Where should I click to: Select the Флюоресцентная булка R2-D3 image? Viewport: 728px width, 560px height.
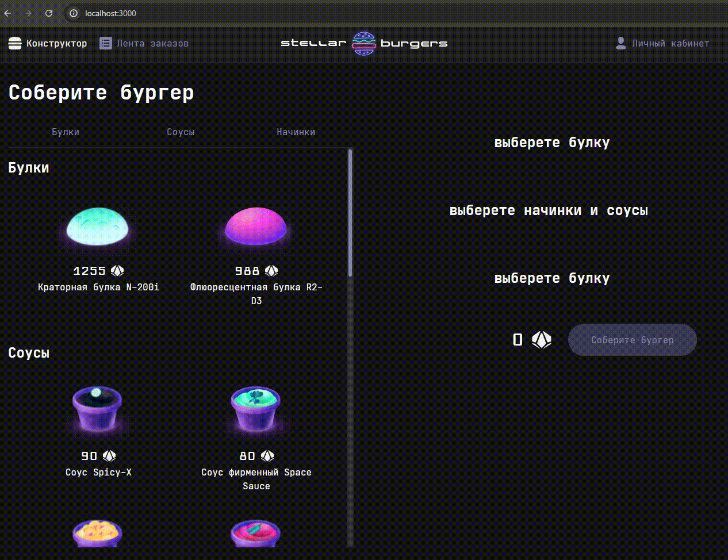point(256,225)
